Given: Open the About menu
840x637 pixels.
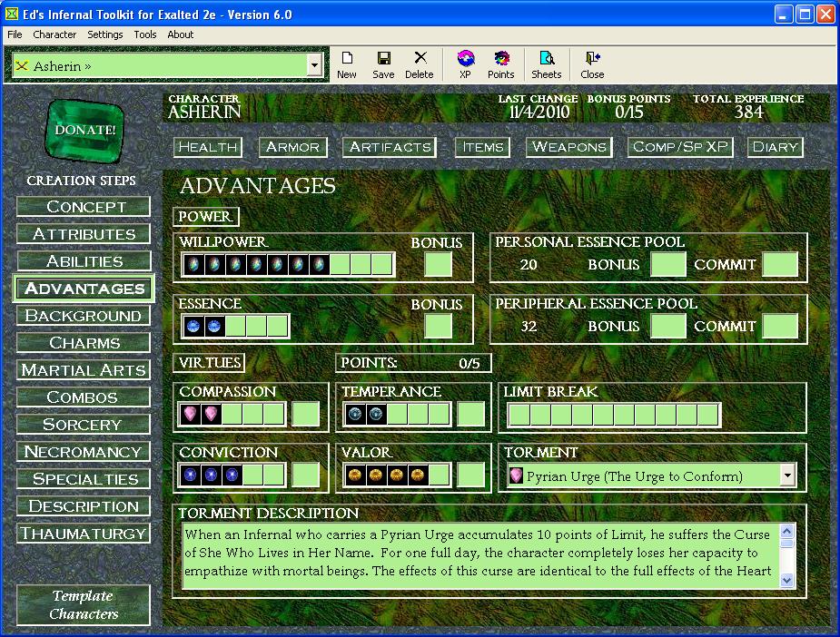Looking at the screenshot, I should pyautogui.click(x=181, y=34).
